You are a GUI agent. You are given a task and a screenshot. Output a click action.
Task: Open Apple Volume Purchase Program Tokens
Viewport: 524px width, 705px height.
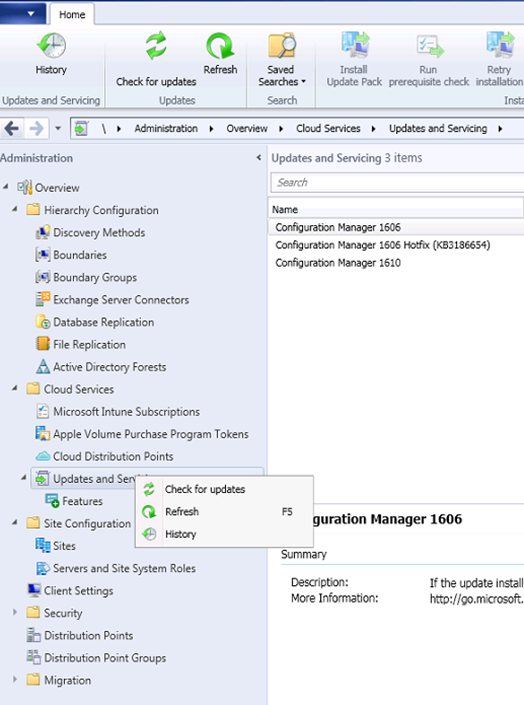click(142, 434)
